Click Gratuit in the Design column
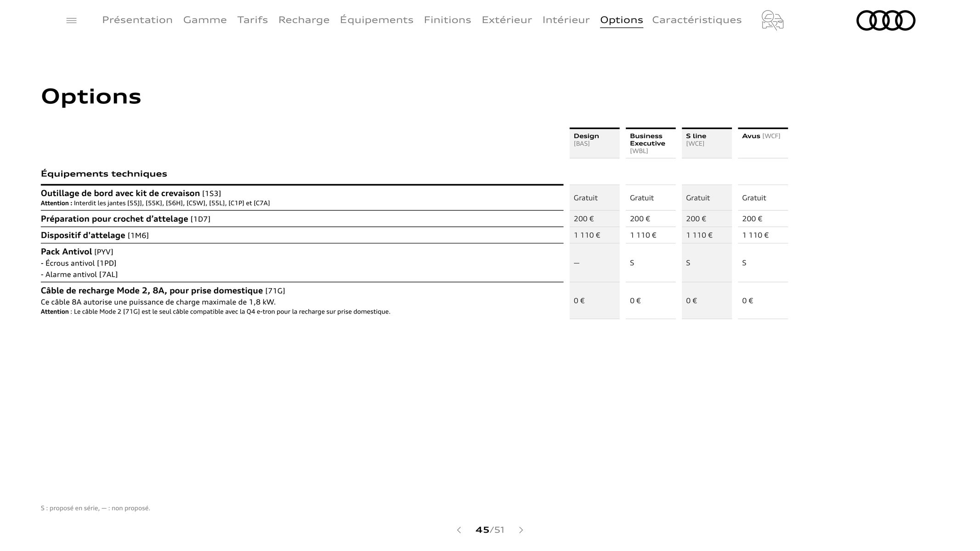Screen dimensions: 980x551 click(585, 198)
